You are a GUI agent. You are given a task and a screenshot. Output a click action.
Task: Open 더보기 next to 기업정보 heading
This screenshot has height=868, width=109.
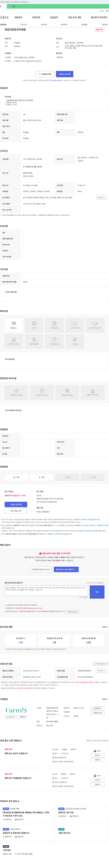click(x=105, y=699)
